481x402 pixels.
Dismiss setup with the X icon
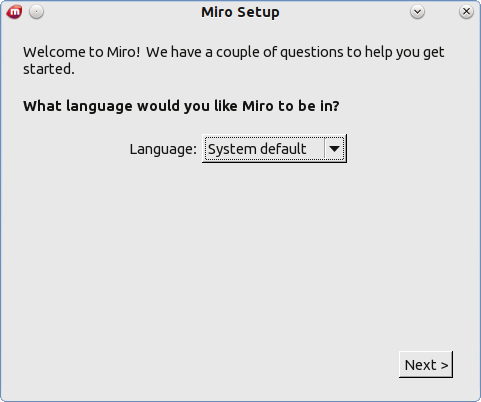click(466, 12)
